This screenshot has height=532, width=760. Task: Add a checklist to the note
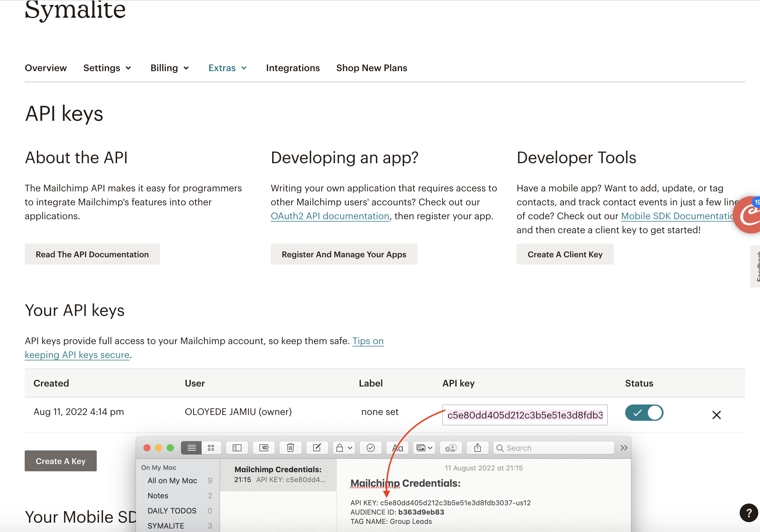click(x=370, y=447)
